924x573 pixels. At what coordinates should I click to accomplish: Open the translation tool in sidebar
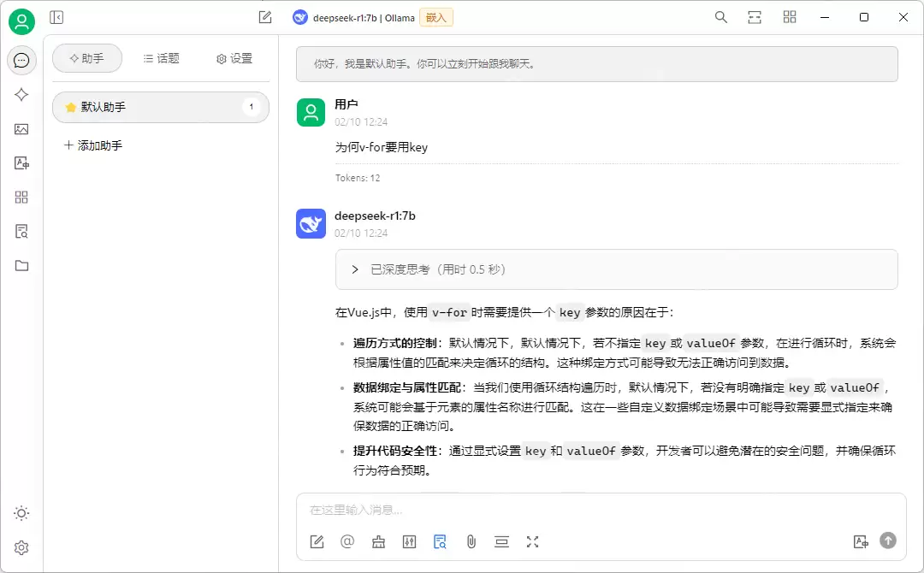point(21,163)
